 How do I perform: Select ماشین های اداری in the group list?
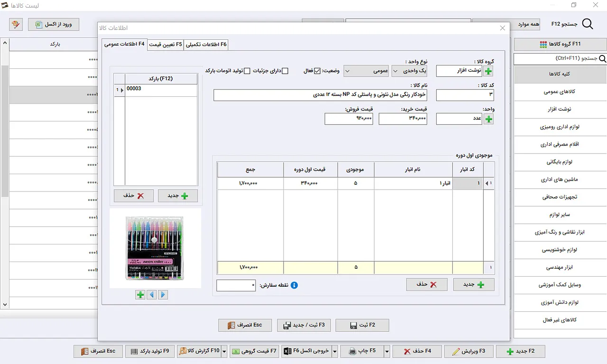pos(560,180)
